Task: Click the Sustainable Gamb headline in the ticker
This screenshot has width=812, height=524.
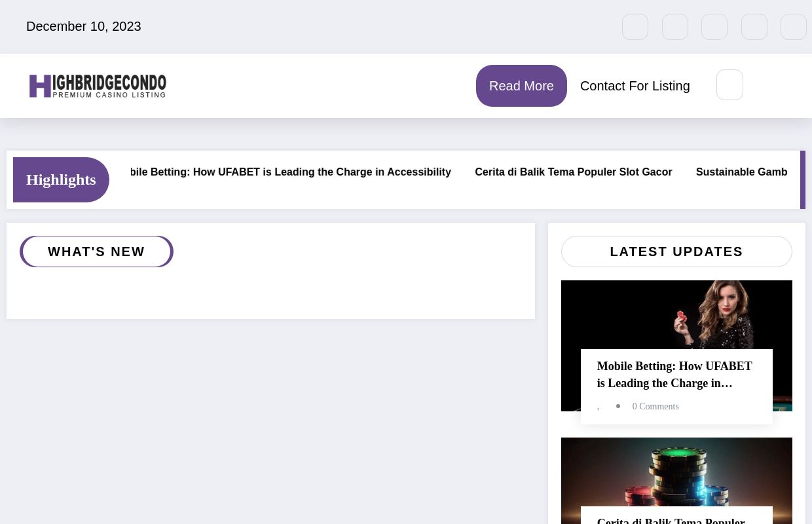Action: tap(741, 172)
